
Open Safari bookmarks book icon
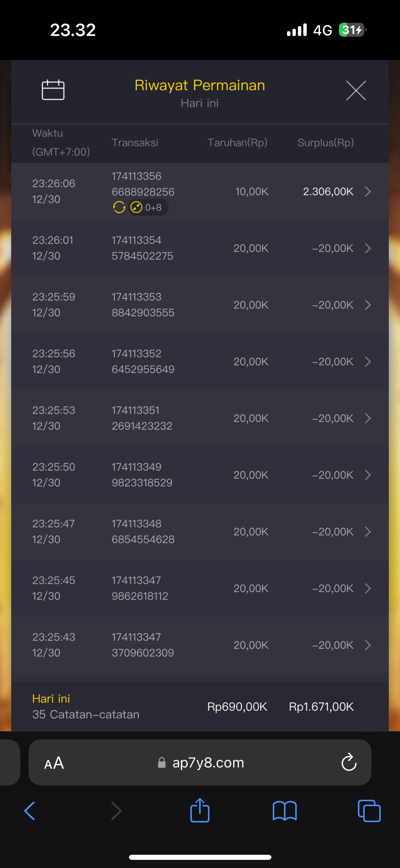tap(285, 811)
